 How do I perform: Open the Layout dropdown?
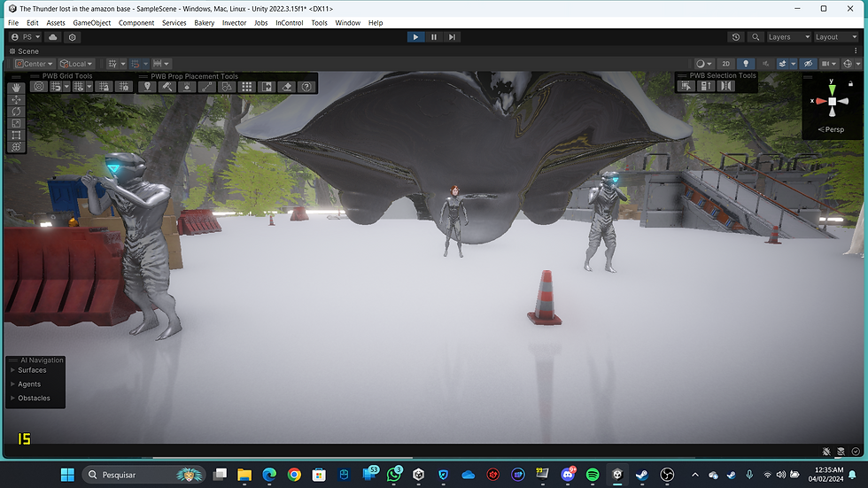836,37
